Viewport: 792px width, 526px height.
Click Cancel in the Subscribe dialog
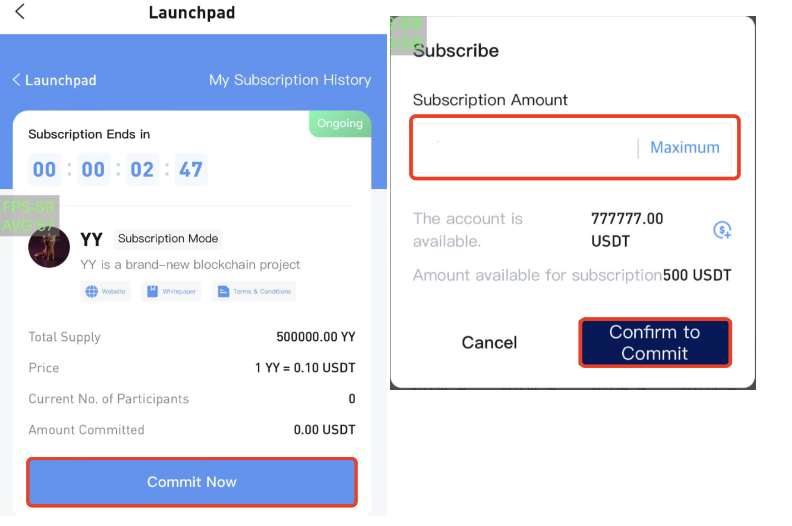(x=489, y=343)
